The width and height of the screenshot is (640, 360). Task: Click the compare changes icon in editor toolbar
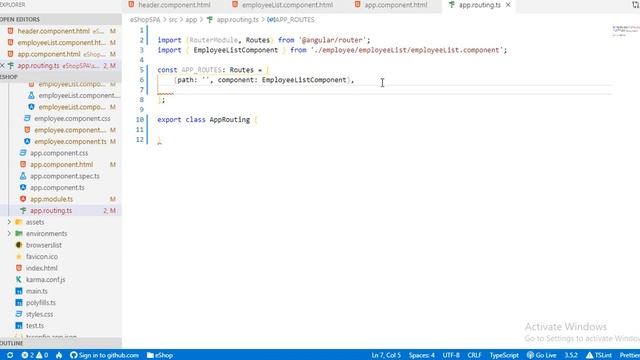[x=635, y=5]
